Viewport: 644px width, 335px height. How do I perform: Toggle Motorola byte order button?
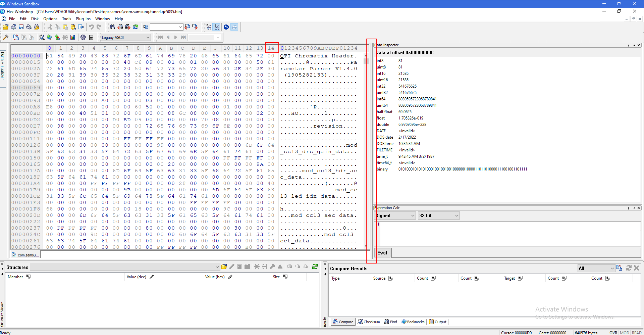pyautogui.click(x=226, y=27)
